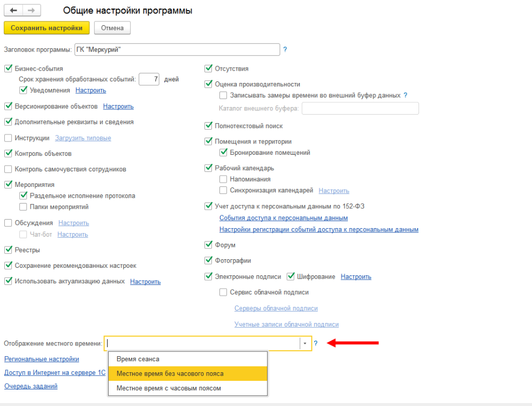The image size is (532, 406).
Task: Disable the Шифрование checkbox
Action: pyautogui.click(x=291, y=277)
